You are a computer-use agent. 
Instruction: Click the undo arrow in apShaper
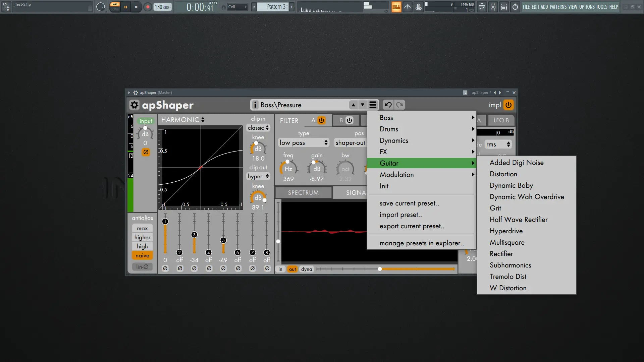[388, 105]
